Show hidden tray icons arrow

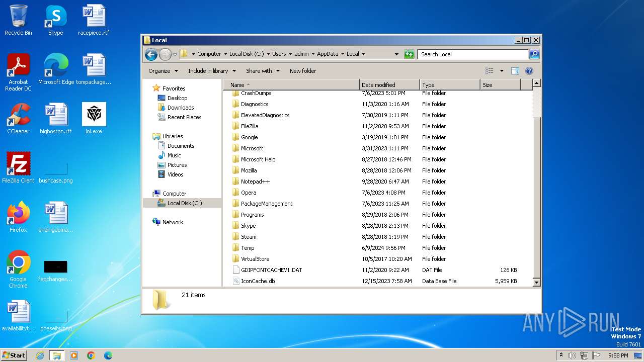(561, 355)
